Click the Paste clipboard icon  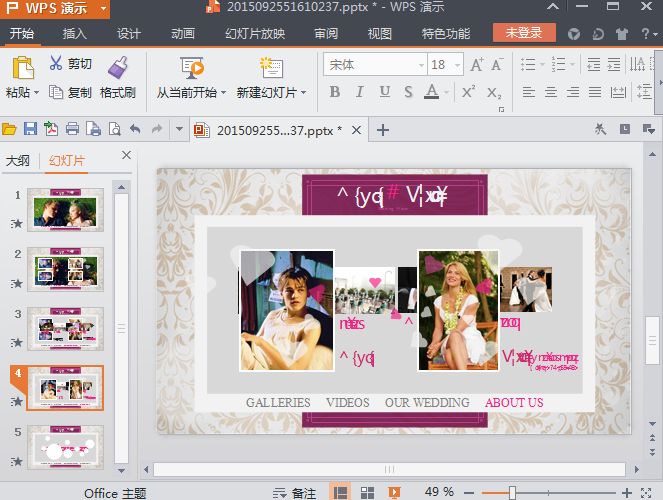pyautogui.click(x=23, y=68)
